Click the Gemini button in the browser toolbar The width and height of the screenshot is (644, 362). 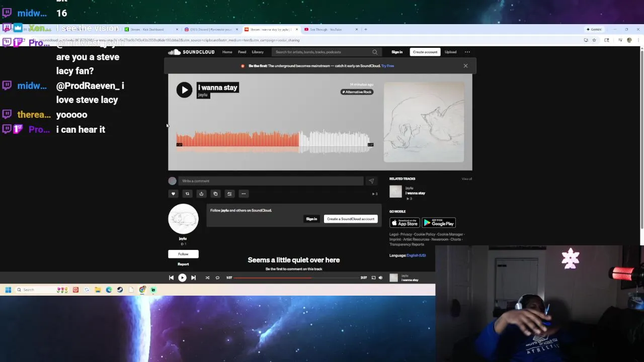pos(594,29)
